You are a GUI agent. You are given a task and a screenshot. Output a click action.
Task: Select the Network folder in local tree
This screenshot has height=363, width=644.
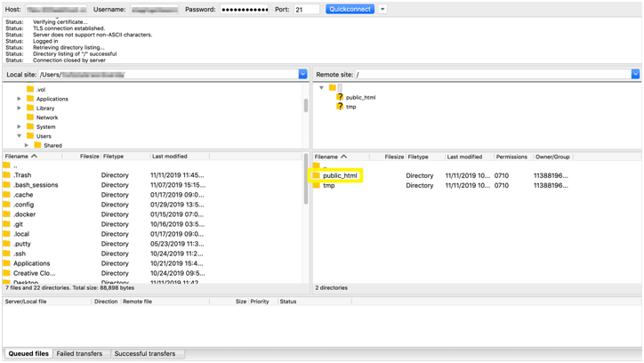(46, 117)
